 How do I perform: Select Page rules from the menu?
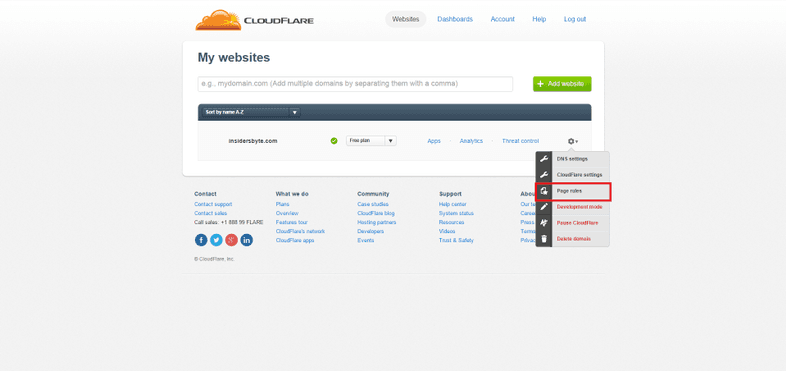point(573,192)
